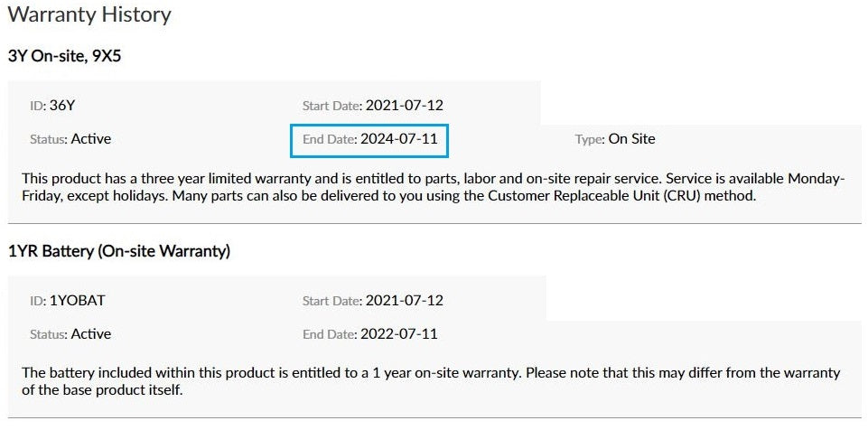Click the "On Site" type value
The image size is (868, 430).
[631, 139]
